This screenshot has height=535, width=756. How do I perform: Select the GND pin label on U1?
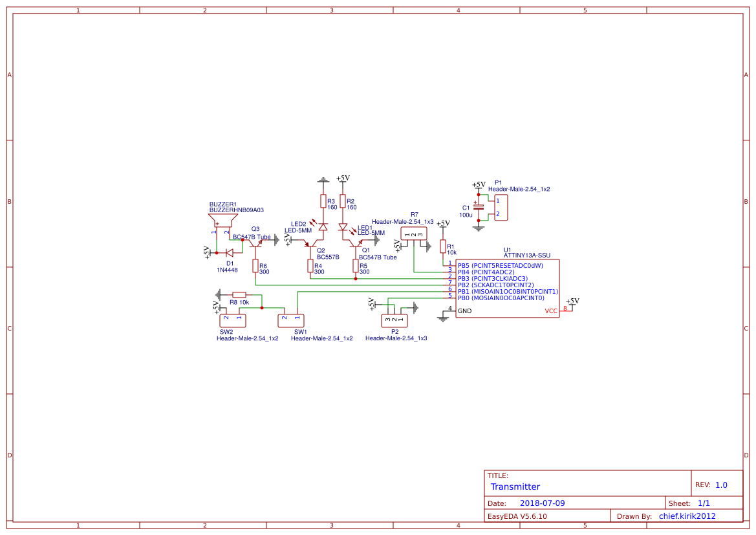click(464, 309)
